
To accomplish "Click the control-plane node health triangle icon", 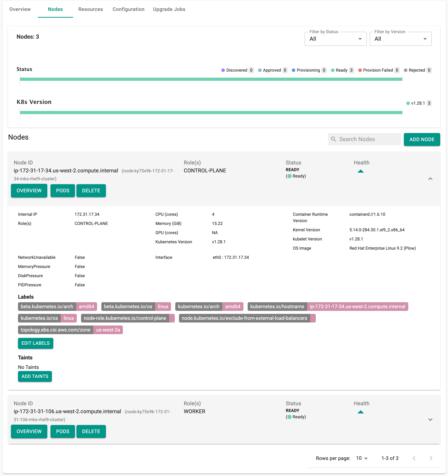I will pos(361,171).
